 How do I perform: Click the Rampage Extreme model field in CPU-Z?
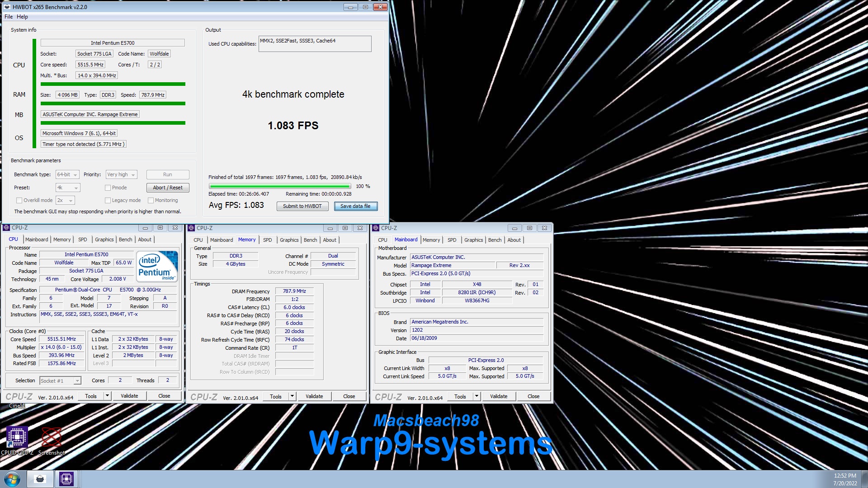(x=453, y=265)
